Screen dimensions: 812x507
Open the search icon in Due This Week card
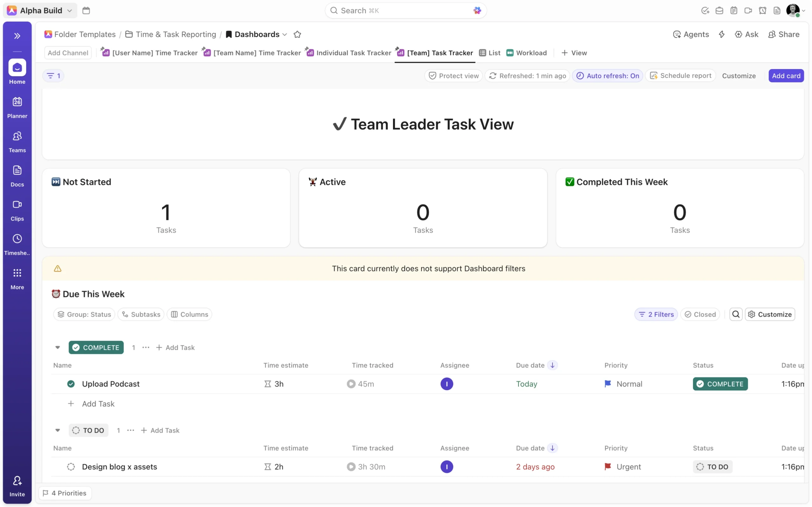736,314
